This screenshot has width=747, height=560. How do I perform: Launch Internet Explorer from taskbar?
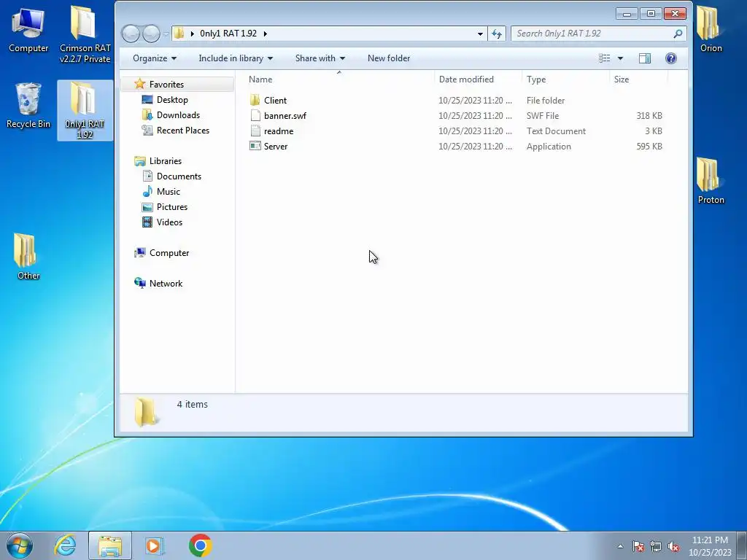coord(65,545)
